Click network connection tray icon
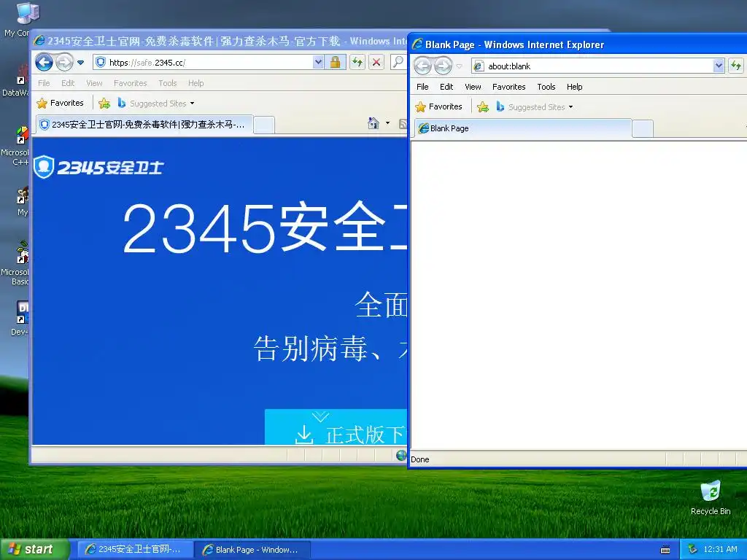Screen dimensions: 747x560 point(692,550)
